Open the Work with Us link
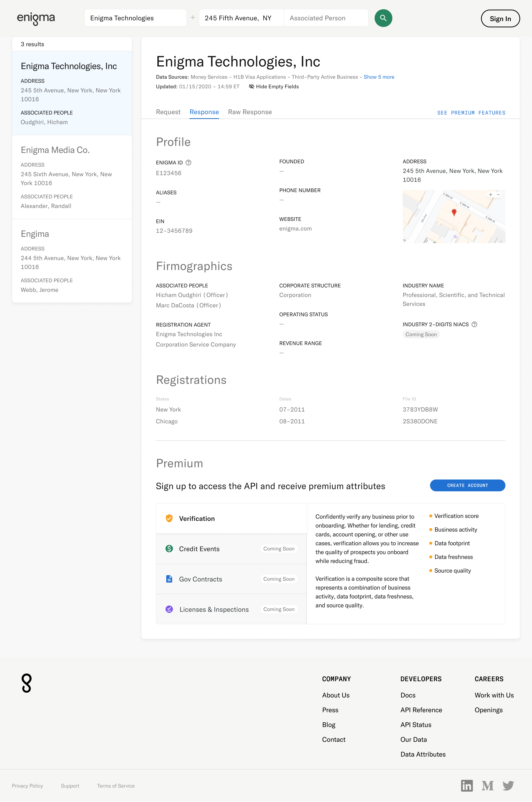Viewport: 532px width, 802px height. 494,695
